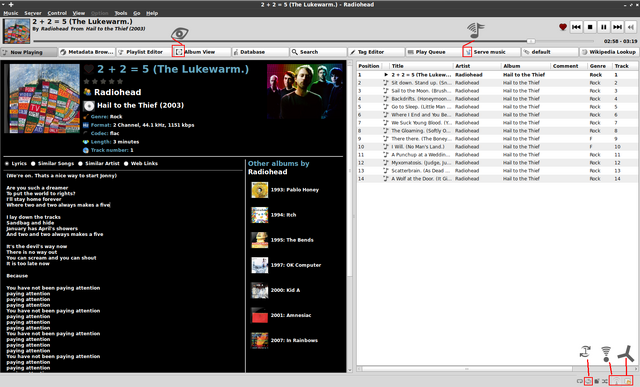Click the Radiohead band photo
The height and width of the screenshot is (387, 640).
pyautogui.click(x=305, y=91)
